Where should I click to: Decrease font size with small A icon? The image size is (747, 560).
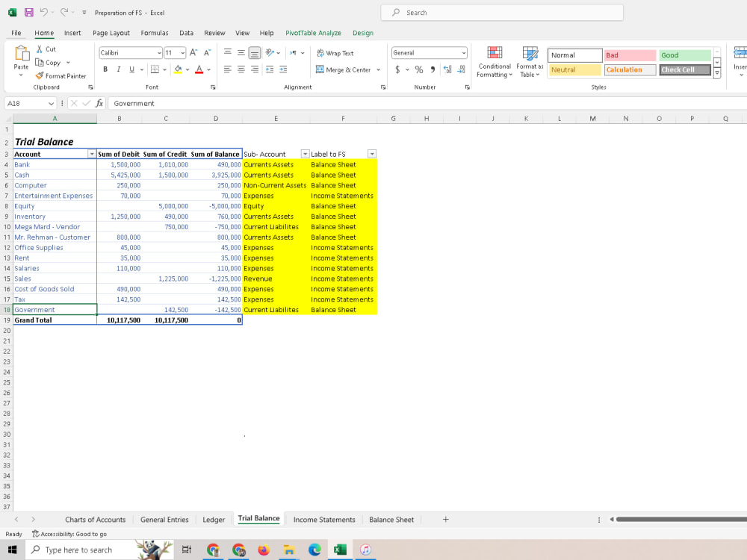(x=207, y=53)
